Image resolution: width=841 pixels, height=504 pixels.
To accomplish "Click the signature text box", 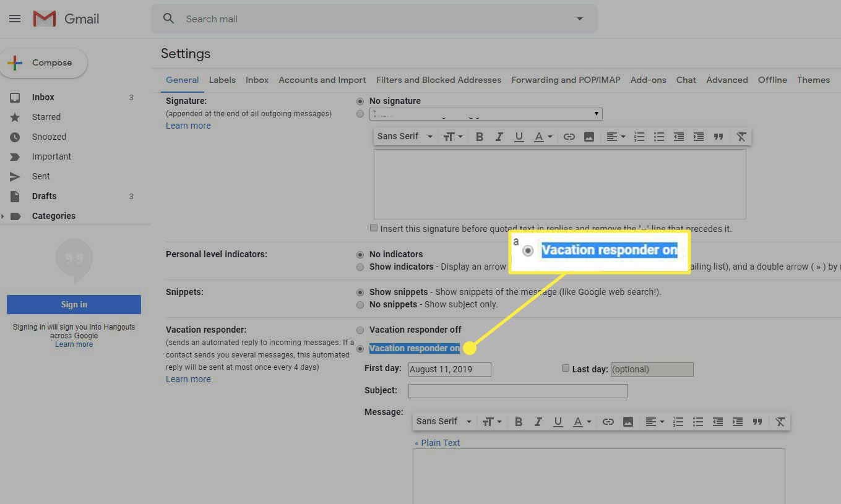I will point(559,184).
